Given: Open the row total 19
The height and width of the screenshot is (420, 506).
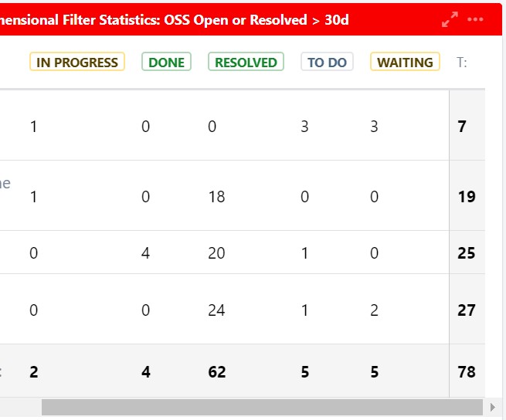Looking at the screenshot, I should (467, 196).
